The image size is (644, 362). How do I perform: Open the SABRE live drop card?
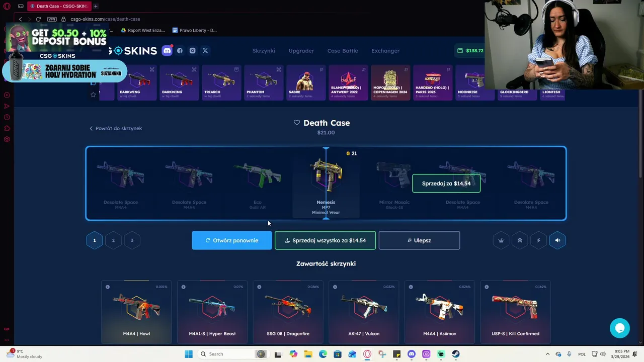(306, 83)
